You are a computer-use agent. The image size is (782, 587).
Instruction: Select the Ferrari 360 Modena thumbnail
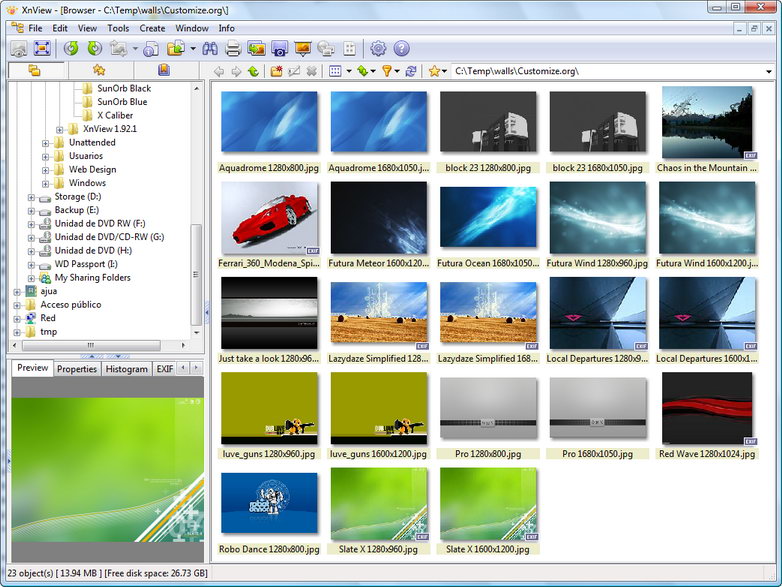point(269,219)
